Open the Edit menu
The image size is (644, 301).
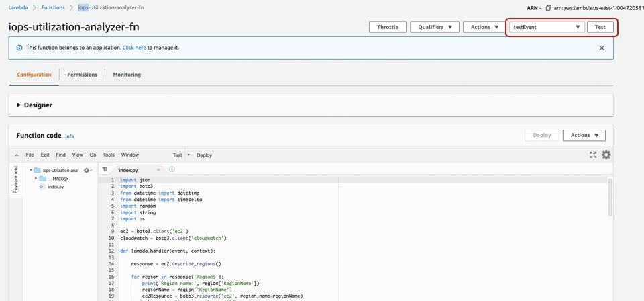click(45, 155)
